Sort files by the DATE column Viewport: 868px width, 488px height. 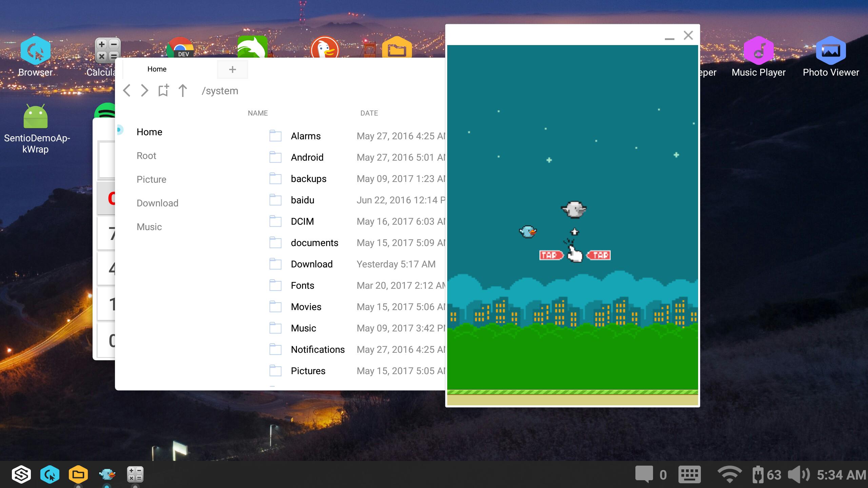click(x=369, y=113)
